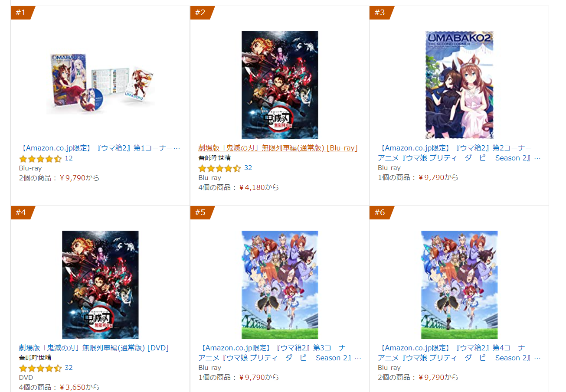Viewport: 566px width, 392px height.
Task: Open the 32 reviews count on the DVD item
Action: pos(69,368)
